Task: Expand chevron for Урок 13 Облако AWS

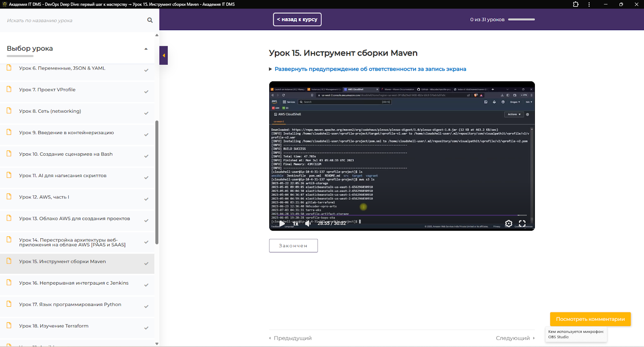Action: [147, 221]
